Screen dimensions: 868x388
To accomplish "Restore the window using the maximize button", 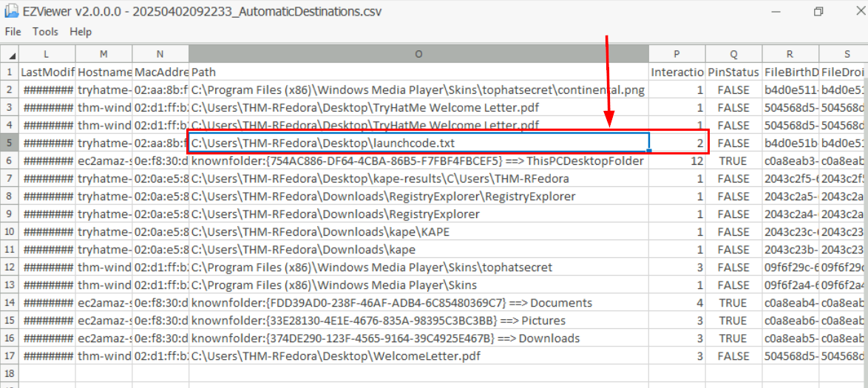I will [x=818, y=12].
